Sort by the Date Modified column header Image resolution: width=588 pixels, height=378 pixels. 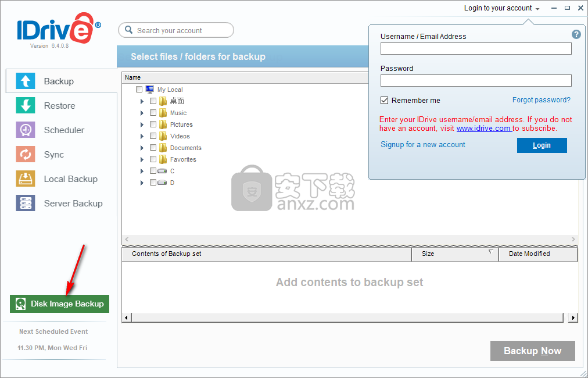(538, 254)
